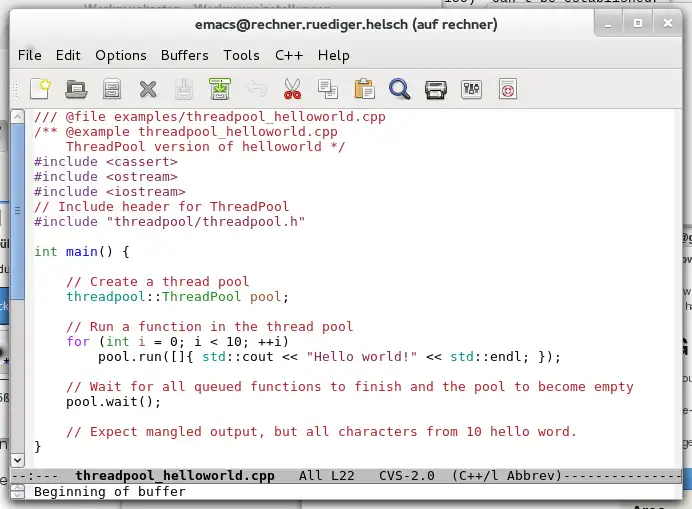The width and height of the screenshot is (692, 509).
Task: Open the directory browser (dired) icon
Action: (112, 89)
